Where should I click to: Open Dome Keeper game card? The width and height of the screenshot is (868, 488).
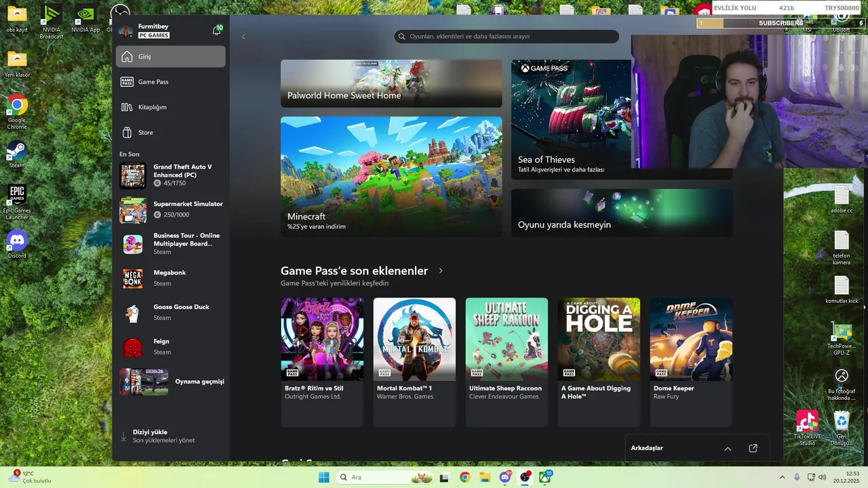point(691,362)
